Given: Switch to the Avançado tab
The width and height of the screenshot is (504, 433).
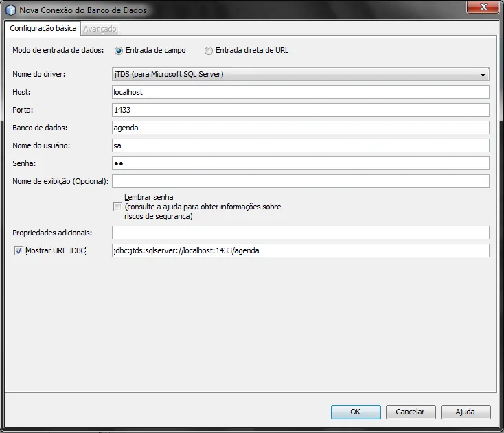Looking at the screenshot, I should [x=100, y=30].
